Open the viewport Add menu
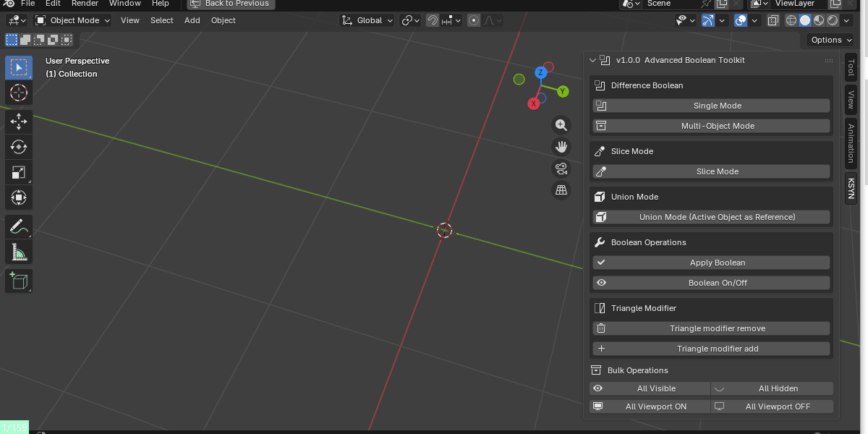 pyautogui.click(x=192, y=20)
